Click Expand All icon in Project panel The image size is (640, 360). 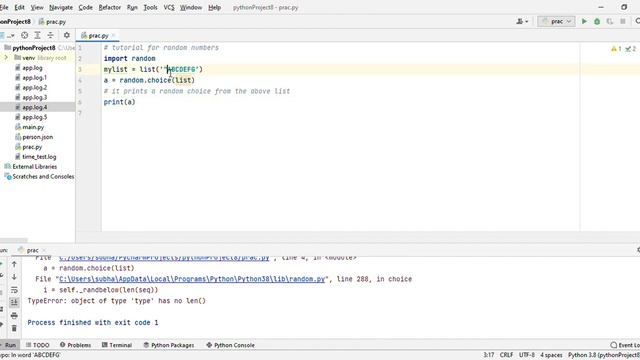(37, 36)
